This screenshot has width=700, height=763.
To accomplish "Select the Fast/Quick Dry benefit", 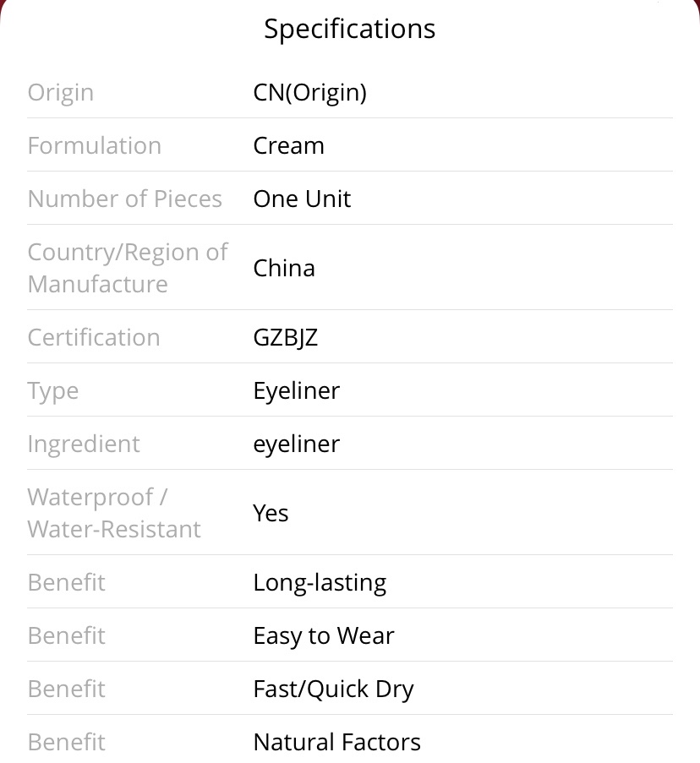I will (333, 689).
